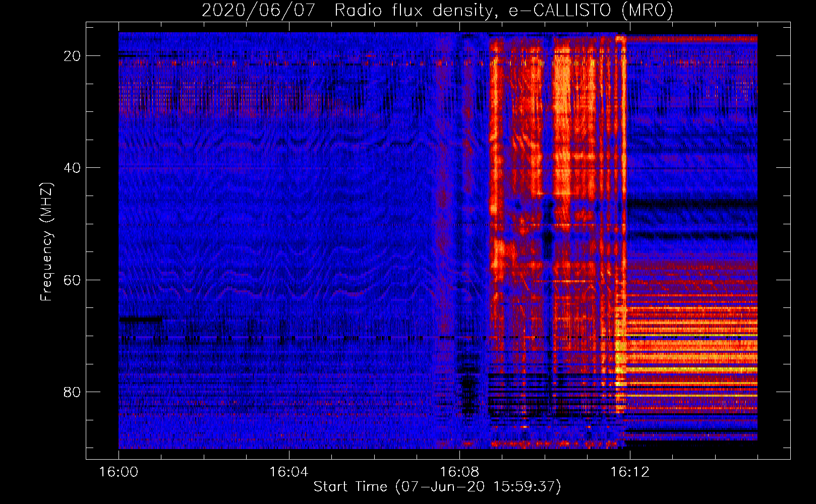Viewport: 816px width, 504px height.
Task: Click the 16:00 time tick label
Action: 119,472
